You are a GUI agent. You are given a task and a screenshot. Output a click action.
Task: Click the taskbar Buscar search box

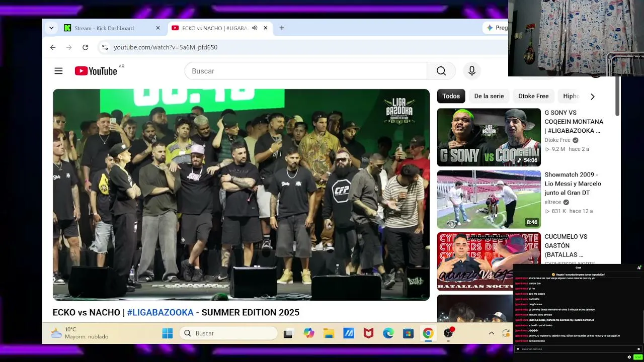tap(228, 333)
